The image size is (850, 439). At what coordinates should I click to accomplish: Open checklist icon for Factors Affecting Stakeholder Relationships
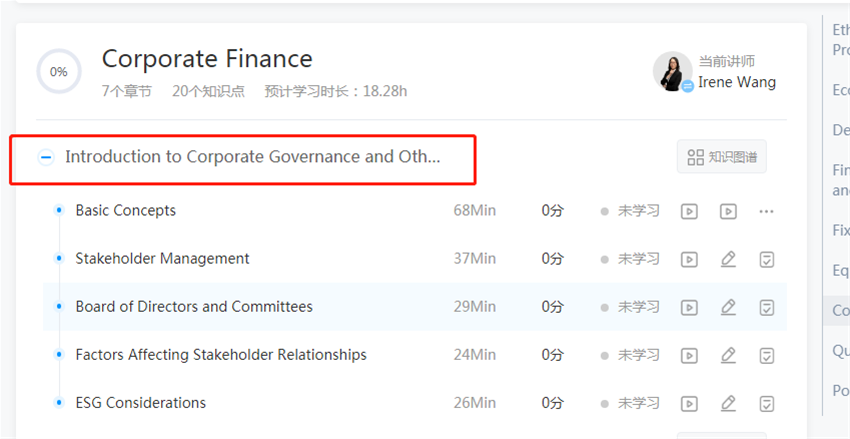tap(767, 355)
